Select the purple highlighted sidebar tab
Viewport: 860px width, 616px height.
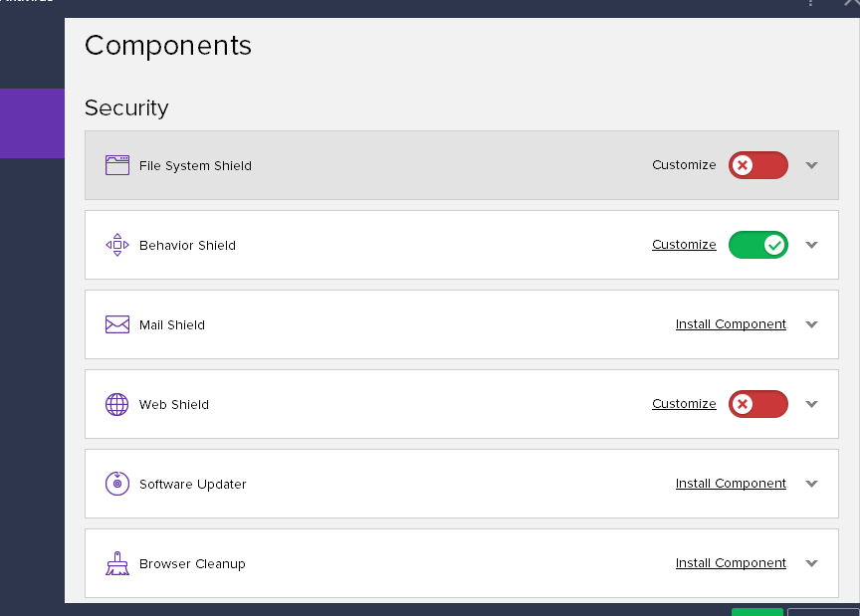(32, 123)
